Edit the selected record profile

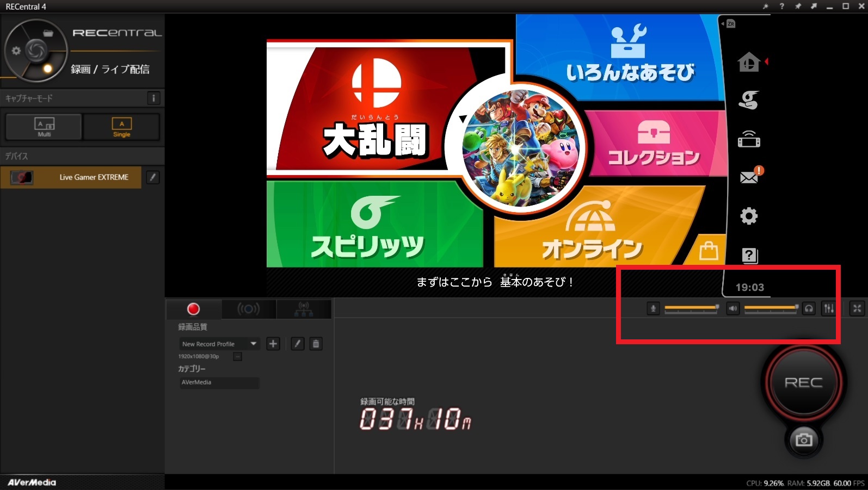pyautogui.click(x=297, y=344)
